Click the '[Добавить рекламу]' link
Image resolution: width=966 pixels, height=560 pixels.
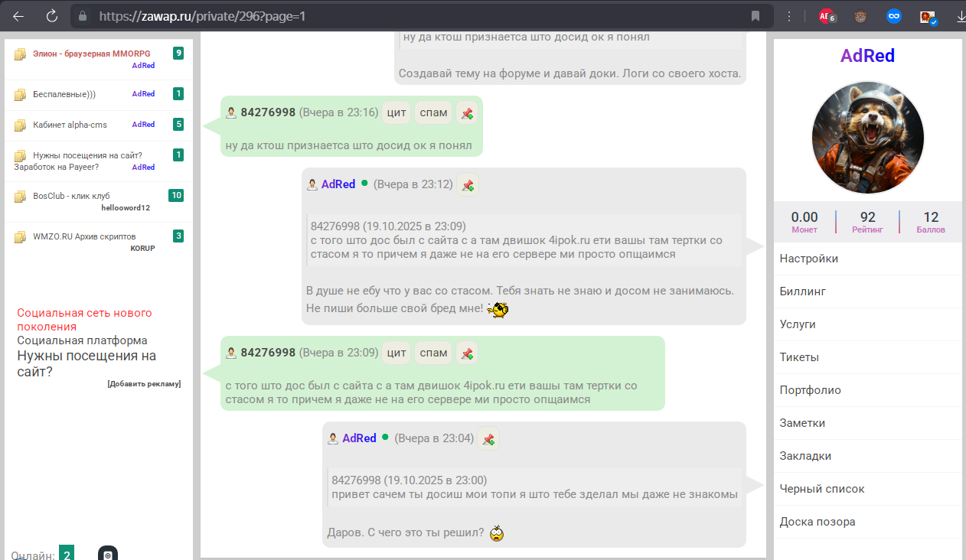(144, 384)
